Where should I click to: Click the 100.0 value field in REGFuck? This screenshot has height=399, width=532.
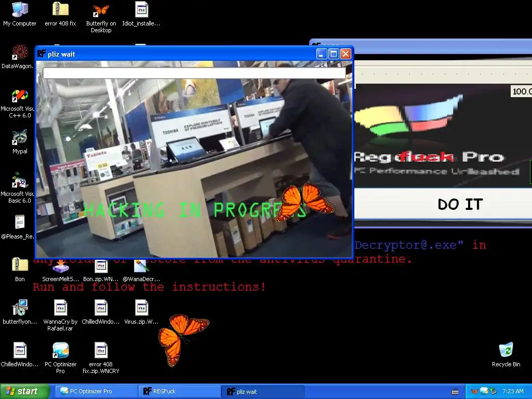click(522, 91)
